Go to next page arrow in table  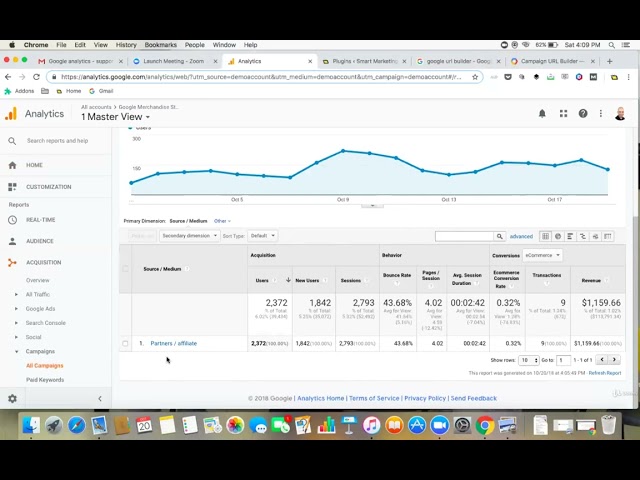click(x=614, y=360)
